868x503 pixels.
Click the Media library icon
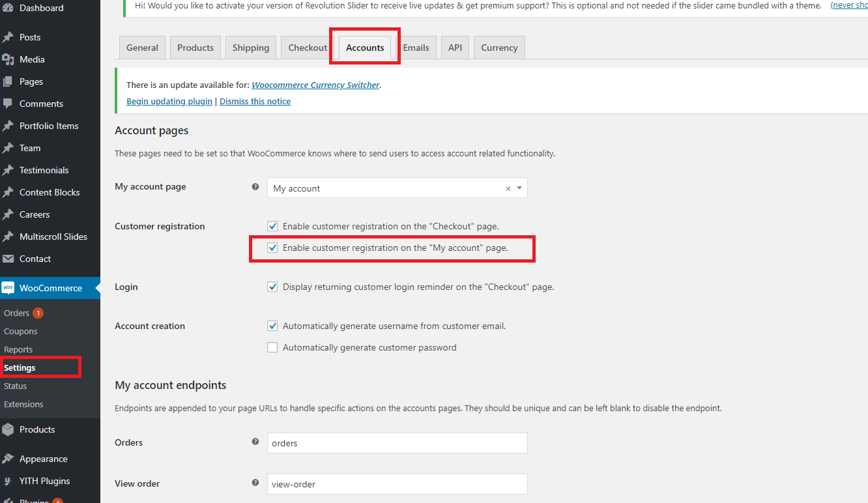pos(8,59)
